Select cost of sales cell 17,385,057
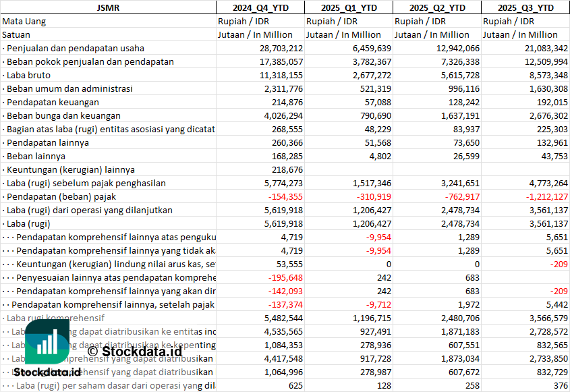Image resolution: width=570 pixels, height=392 pixels. pos(281,62)
